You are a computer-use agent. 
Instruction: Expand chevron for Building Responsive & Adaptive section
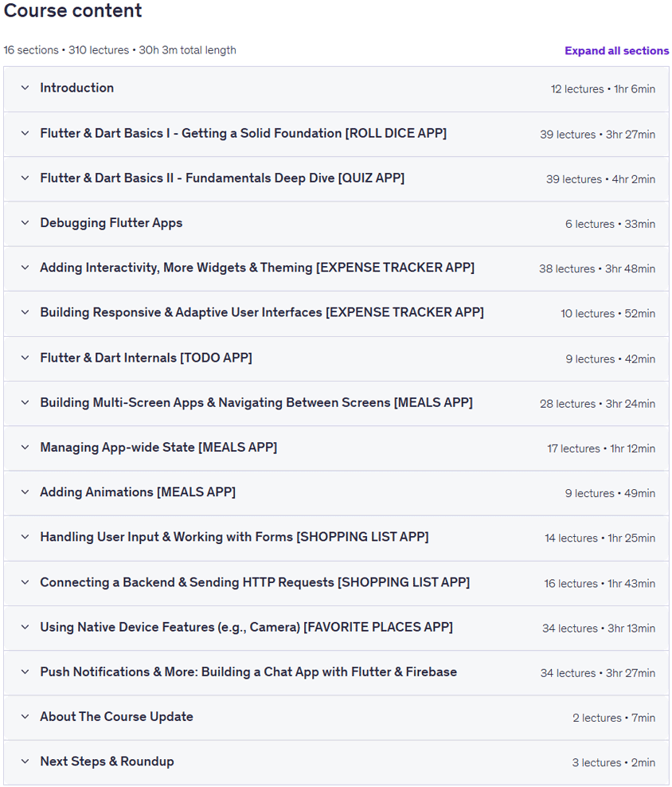(25, 312)
